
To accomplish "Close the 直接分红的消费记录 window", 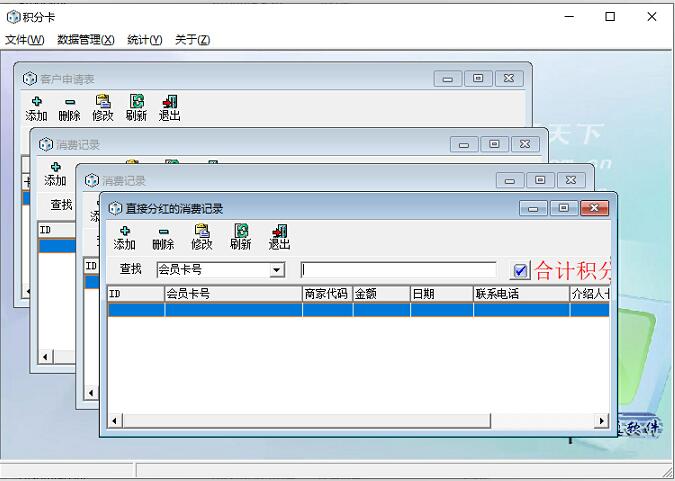I will (594, 208).
